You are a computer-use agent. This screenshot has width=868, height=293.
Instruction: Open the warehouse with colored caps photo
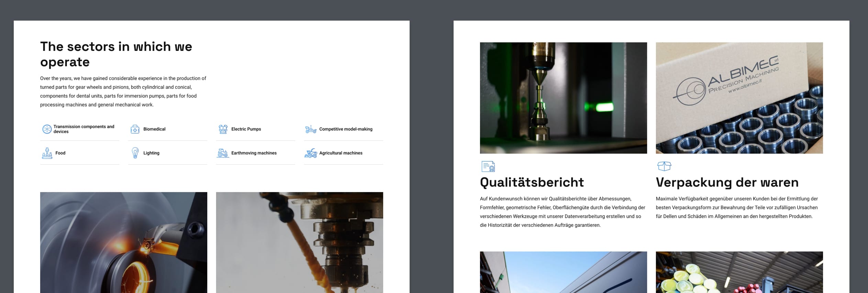739,272
